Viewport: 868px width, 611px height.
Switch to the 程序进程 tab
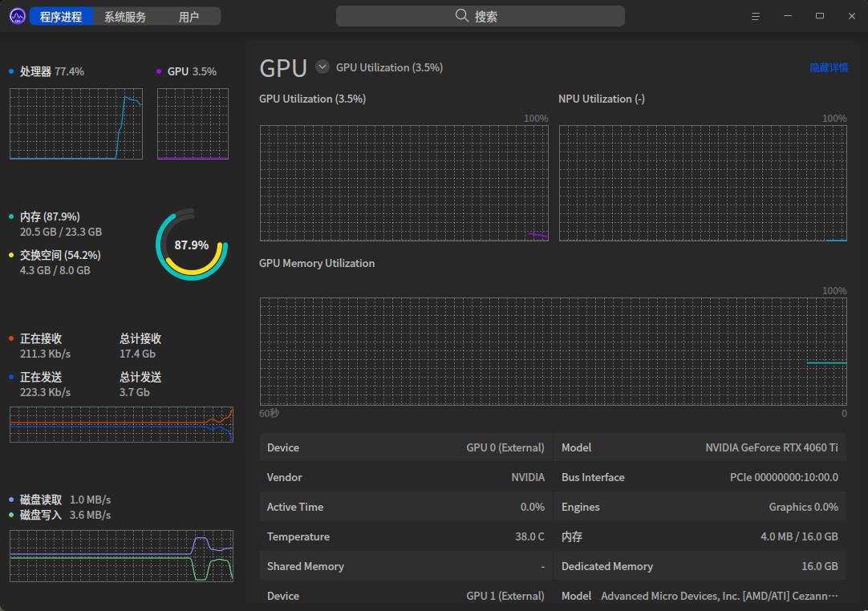[x=61, y=17]
